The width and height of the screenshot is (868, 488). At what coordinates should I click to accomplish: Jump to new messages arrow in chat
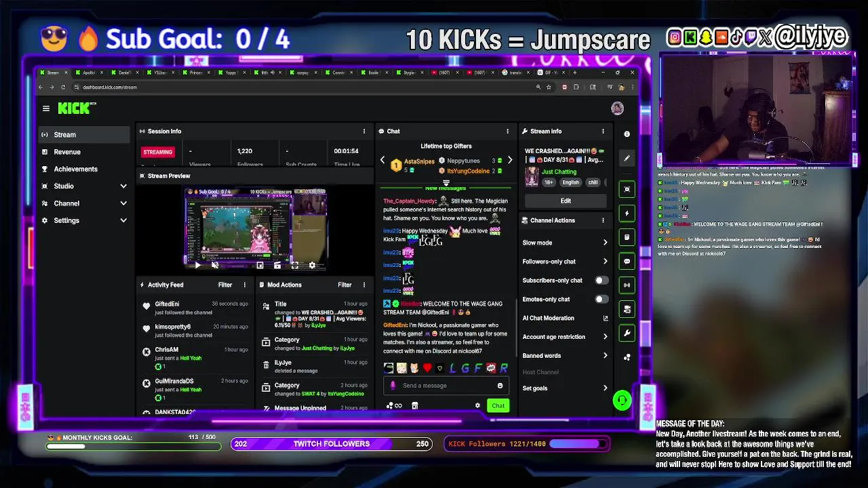[x=446, y=183]
